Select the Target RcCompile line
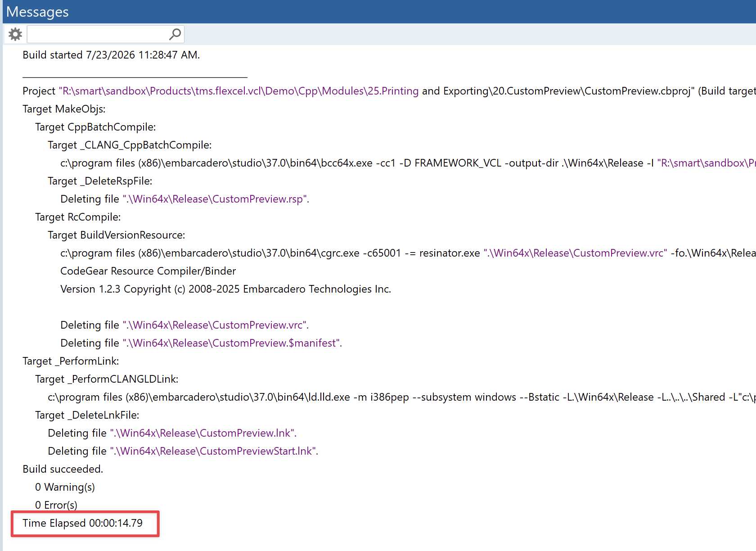756x551 pixels. (x=78, y=217)
